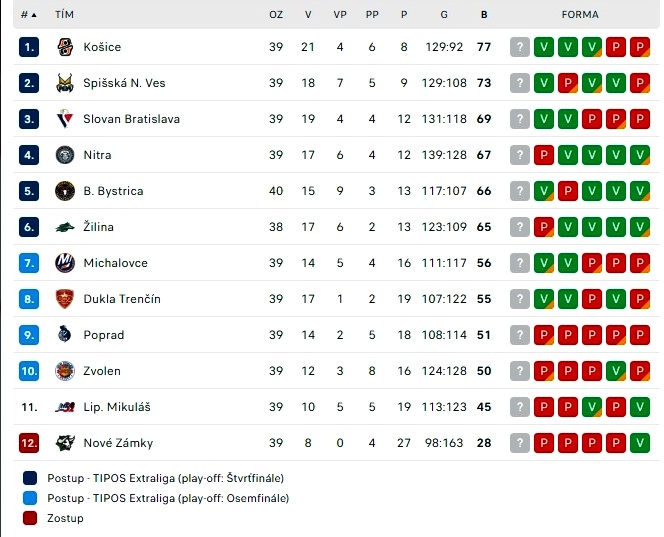Click the dark blue Štvrťfinále legend swatch

[30, 478]
